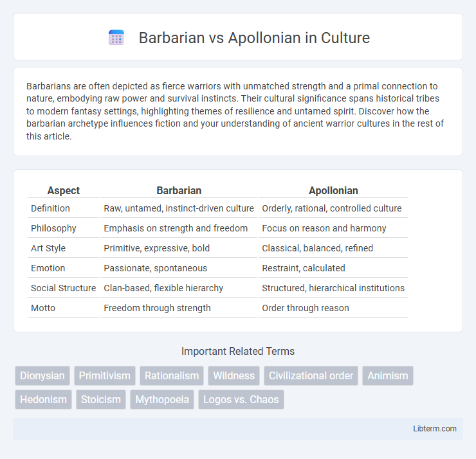Open the Stoicism tag
Image resolution: width=476 pixels, height=459 pixels.
(101, 400)
